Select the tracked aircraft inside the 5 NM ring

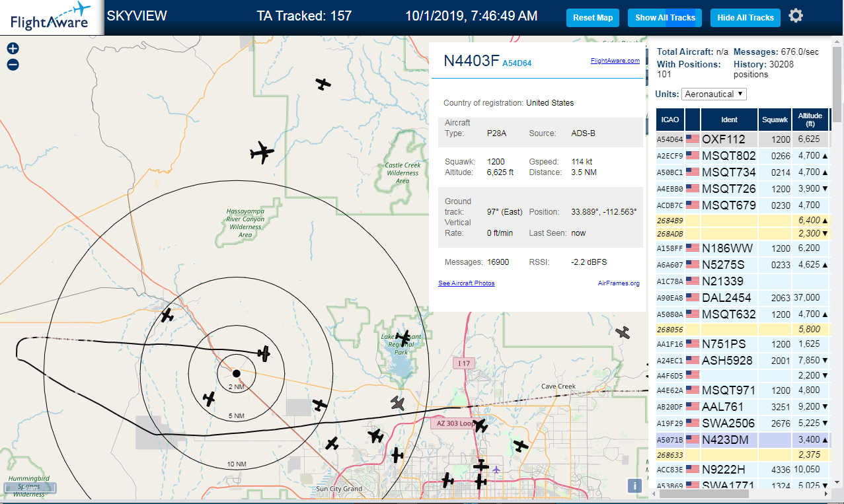[264, 354]
